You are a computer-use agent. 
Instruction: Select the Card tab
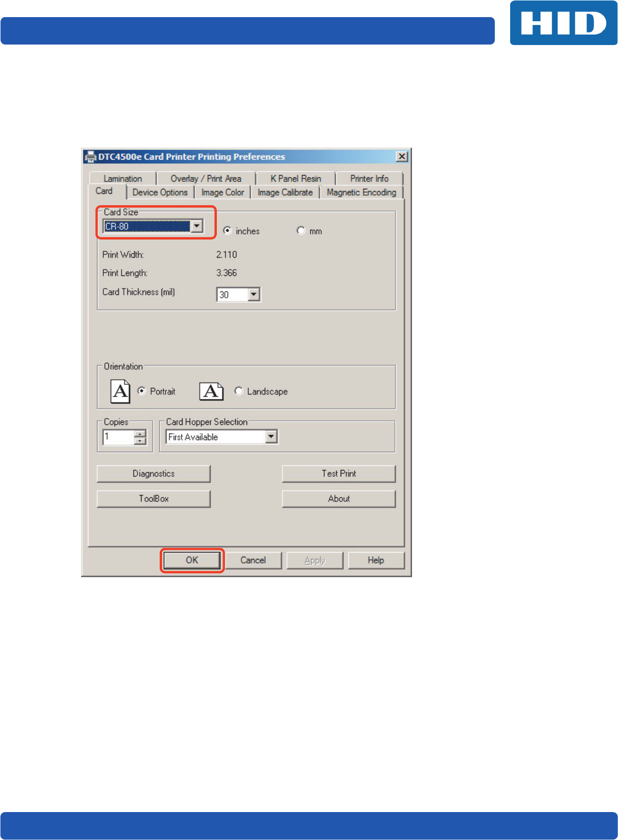pyautogui.click(x=104, y=191)
